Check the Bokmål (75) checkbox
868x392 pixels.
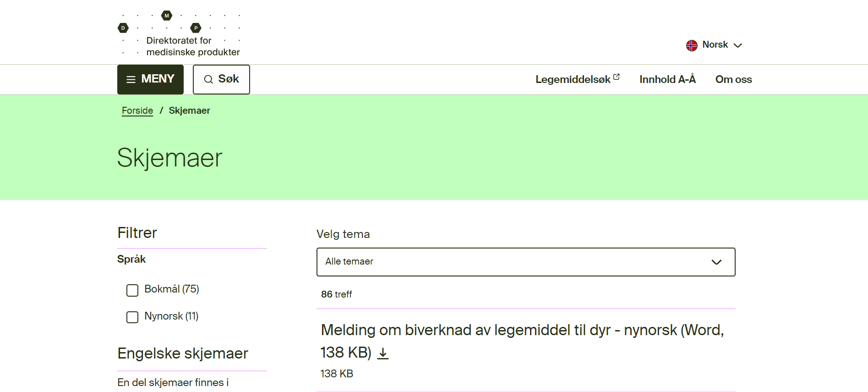coord(132,290)
